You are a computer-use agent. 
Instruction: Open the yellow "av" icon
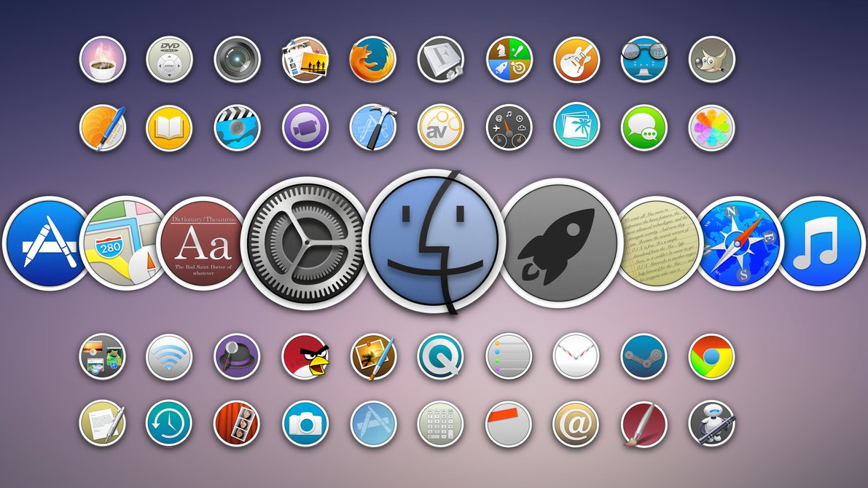pyautogui.click(x=441, y=127)
